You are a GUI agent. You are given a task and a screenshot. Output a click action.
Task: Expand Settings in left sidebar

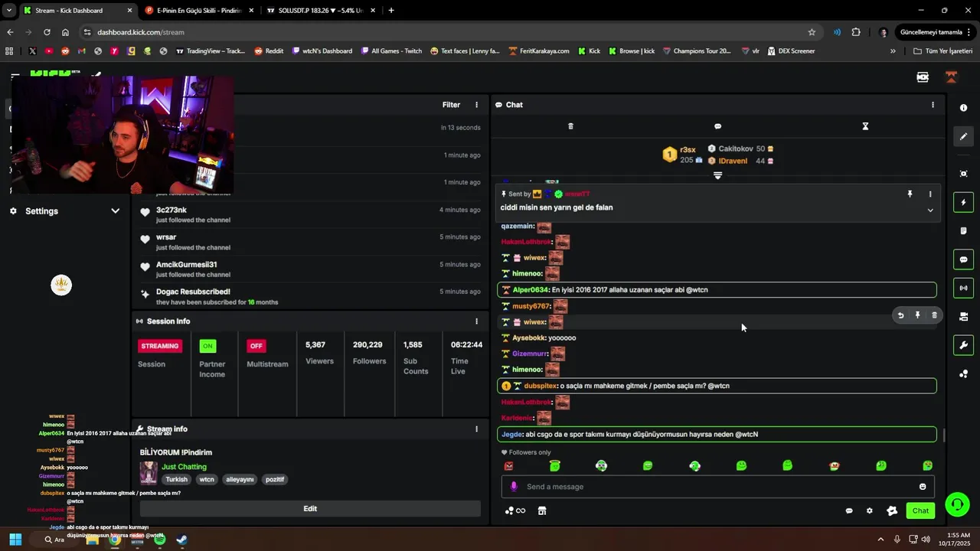[x=65, y=211]
